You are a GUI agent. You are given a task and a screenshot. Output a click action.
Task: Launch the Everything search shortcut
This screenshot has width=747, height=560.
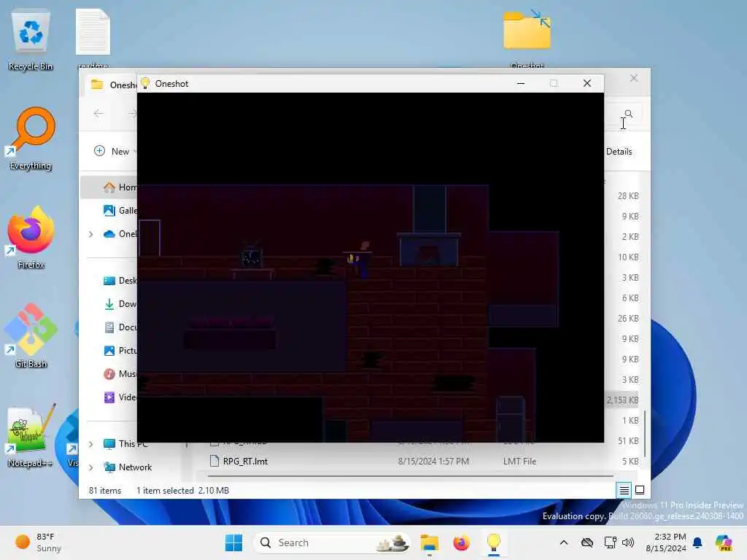(x=31, y=138)
